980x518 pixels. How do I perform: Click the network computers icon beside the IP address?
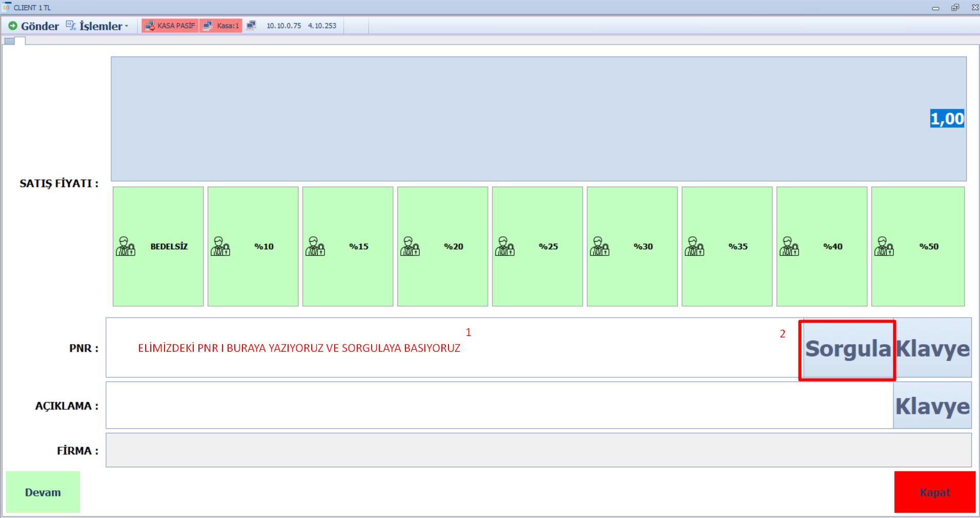point(251,26)
